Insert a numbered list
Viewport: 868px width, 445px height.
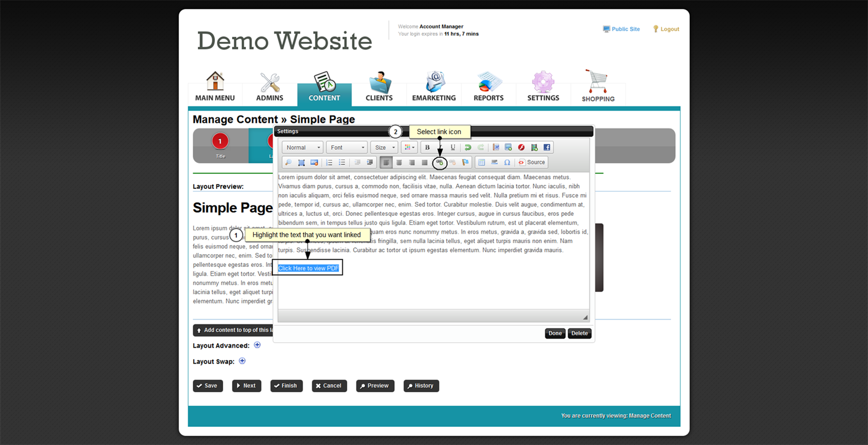coord(329,163)
